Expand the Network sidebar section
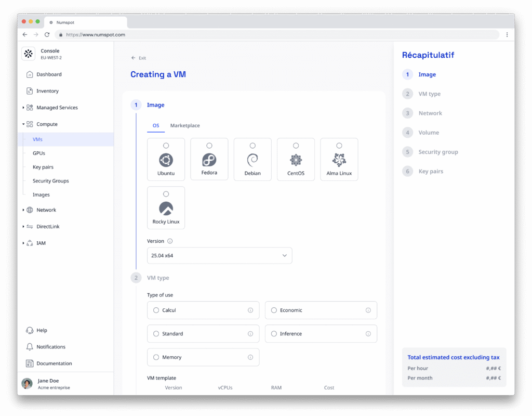532x416 pixels. 23,210
